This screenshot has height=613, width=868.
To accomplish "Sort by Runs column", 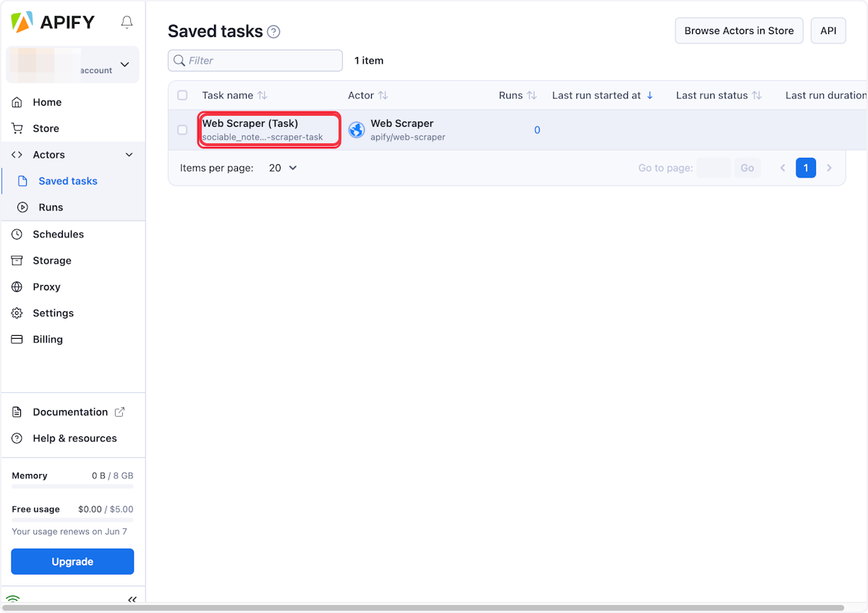I will tap(518, 96).
